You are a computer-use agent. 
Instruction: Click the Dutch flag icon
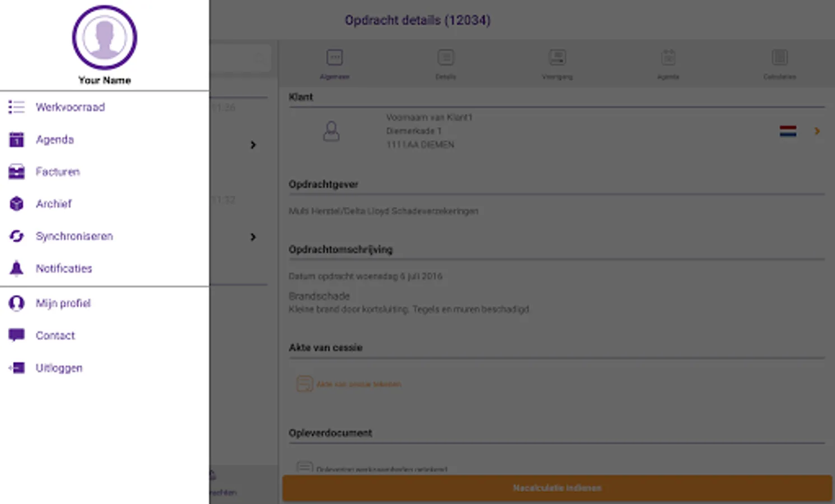click(x=788, y=131)
